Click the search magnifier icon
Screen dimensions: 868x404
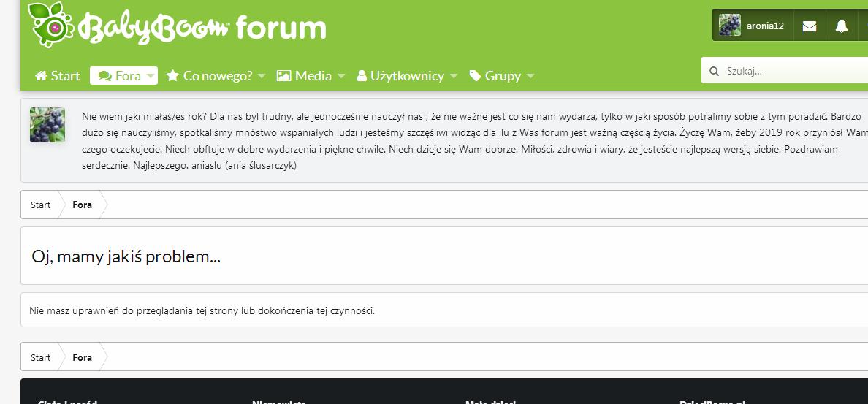click(x=713, y=71)
